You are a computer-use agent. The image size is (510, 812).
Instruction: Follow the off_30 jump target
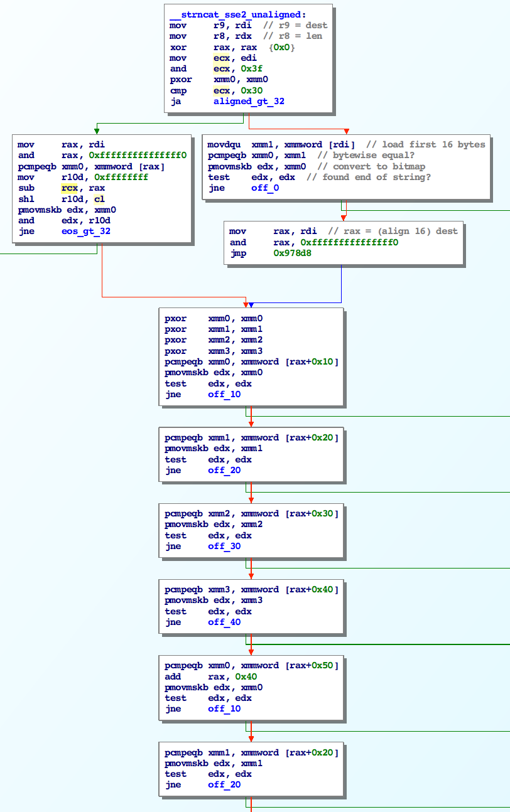coord(224,546)
